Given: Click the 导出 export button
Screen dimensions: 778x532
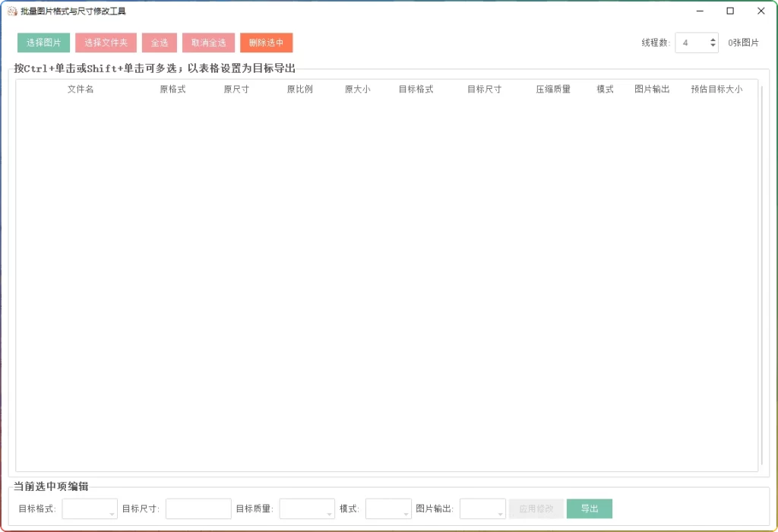Looking at the screenshot, I should (589, 508).
